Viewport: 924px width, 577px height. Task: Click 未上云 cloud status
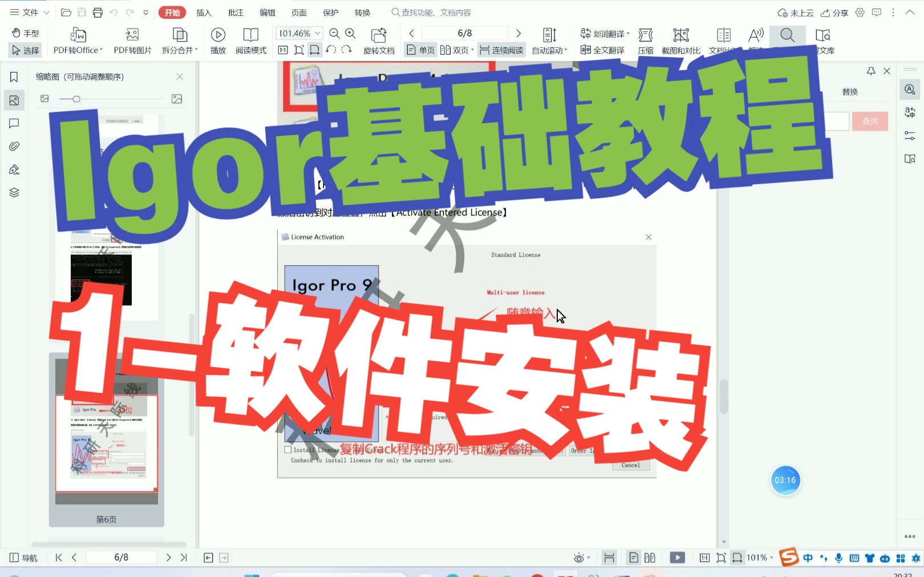[x=796, y=13]
